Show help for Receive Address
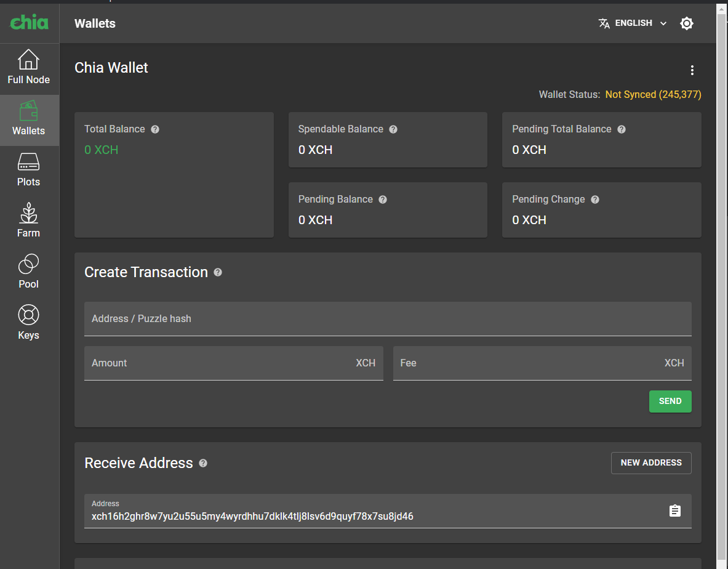The height and width of the screenshot is (569, 728). point(203,463)
